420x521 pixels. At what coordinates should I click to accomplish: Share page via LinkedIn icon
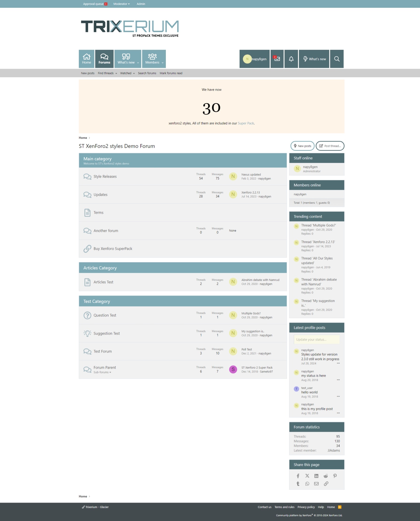pyautogui.click(x=316, y=476)
